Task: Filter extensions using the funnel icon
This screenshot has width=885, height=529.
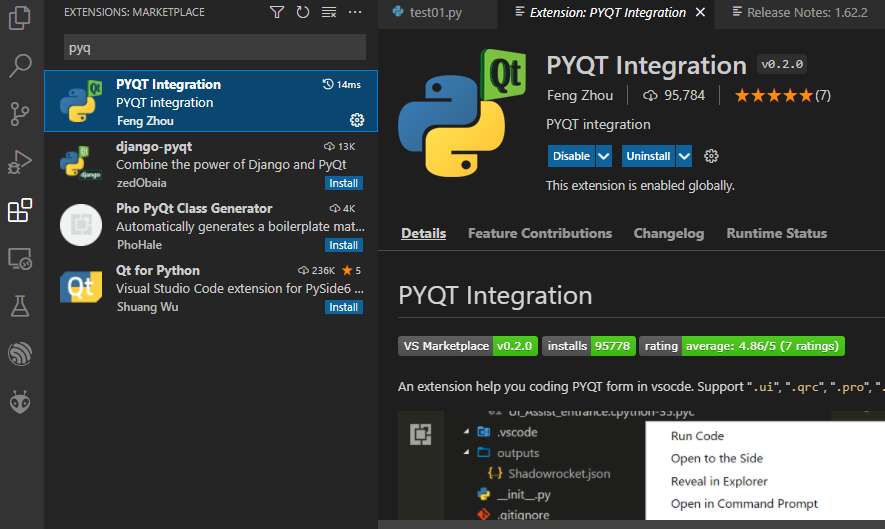Action: coord(277,12)
